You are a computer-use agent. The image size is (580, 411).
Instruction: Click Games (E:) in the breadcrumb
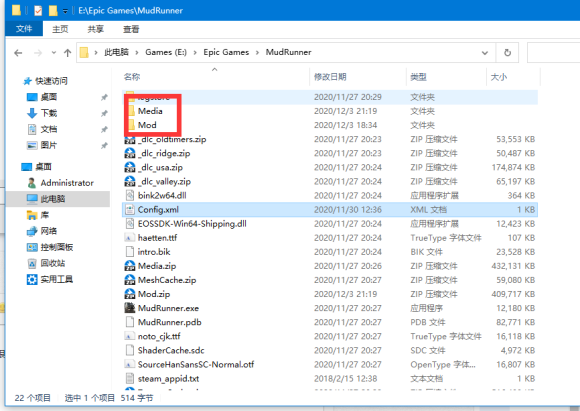point(166,52)
